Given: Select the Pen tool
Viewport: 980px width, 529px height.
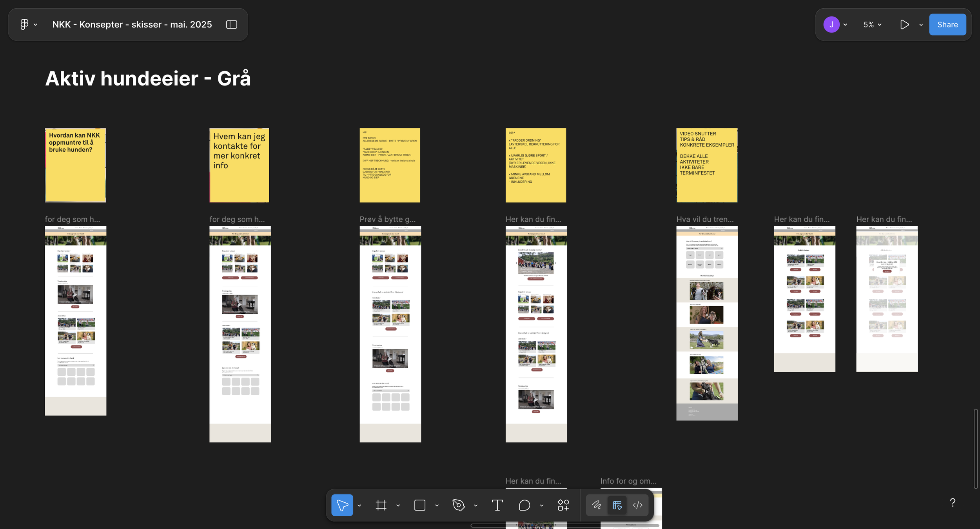Looking at the screenshot, I should 458,505.
